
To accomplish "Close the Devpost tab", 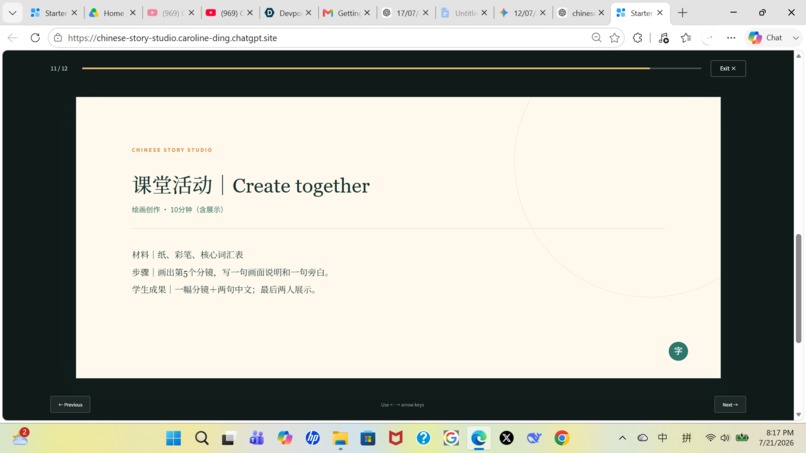I will 308,13.
